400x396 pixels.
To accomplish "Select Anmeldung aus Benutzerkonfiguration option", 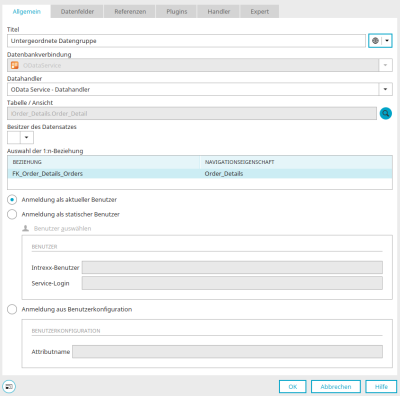I will coord(12,309).
